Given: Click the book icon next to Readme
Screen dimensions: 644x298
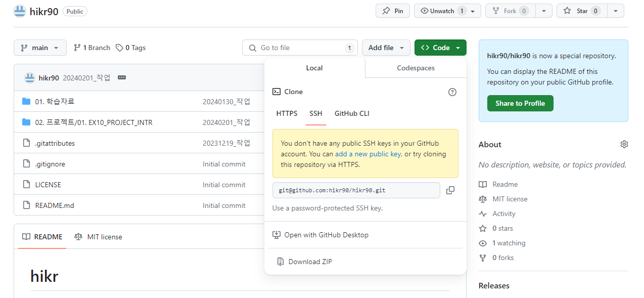Looking at the screenshot, I should 483,184.
